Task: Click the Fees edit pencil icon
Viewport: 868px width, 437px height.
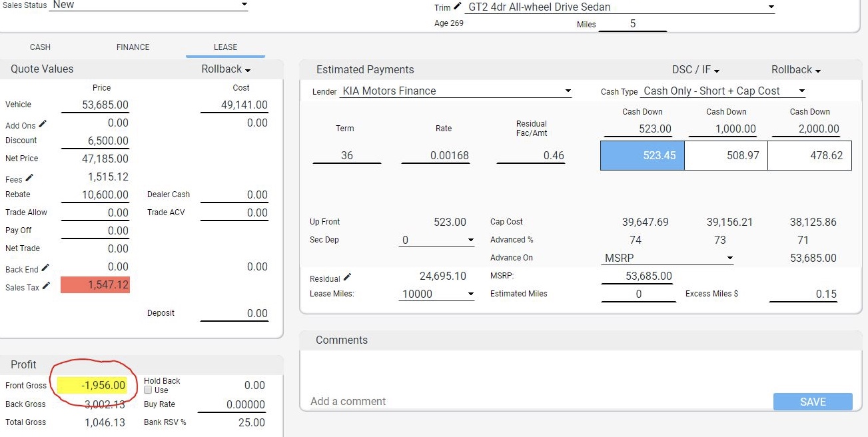Action: pos(29,178)
